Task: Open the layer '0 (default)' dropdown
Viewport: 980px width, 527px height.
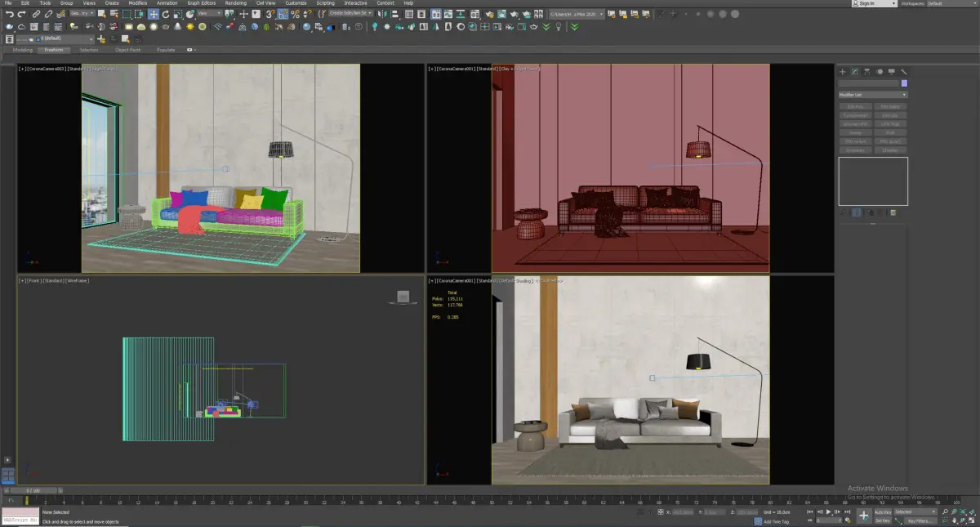Action: coord(55,39)
